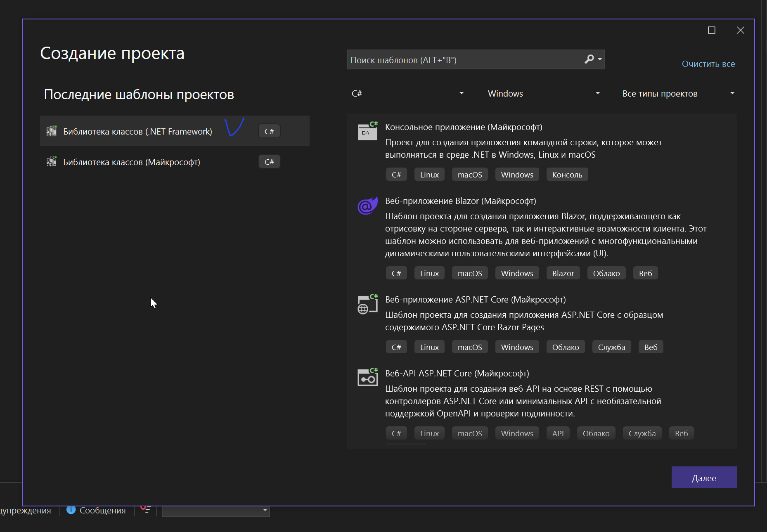Click the "Очистить все" link
This screenshot has height=532, width=767.
pyautogui.click(x=708, y=64)
